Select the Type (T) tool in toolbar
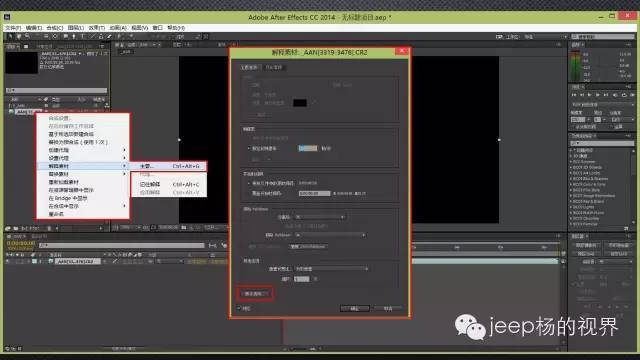The height and width of the screenshot is (360, 640). point(82,36)
